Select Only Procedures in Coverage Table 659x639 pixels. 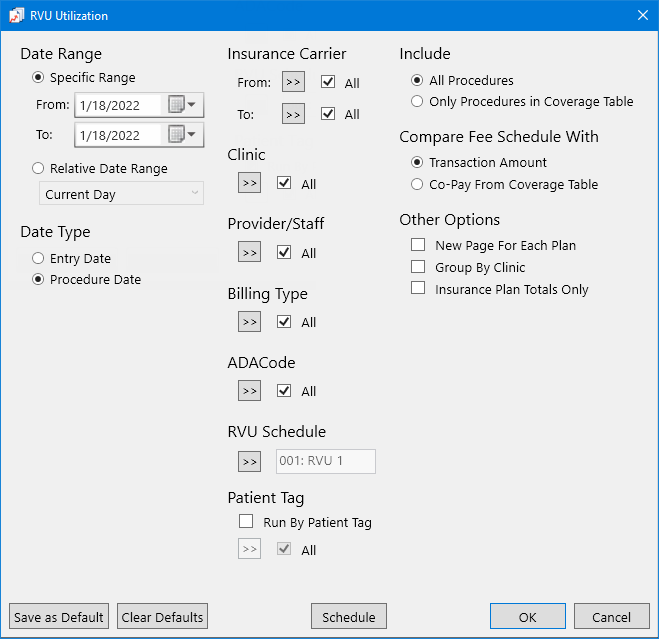coord(418,101)
